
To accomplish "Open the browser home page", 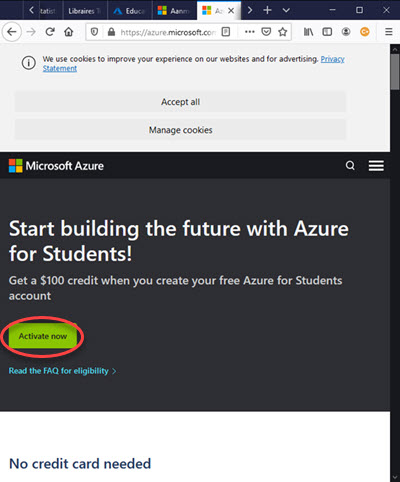I will point(69,32).
